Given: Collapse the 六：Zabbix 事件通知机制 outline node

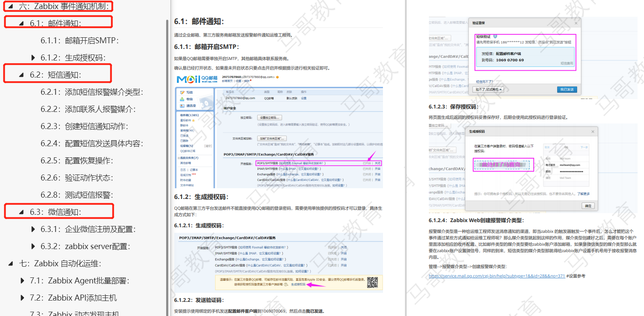Looking at the screenshot, I should (10, 6).
